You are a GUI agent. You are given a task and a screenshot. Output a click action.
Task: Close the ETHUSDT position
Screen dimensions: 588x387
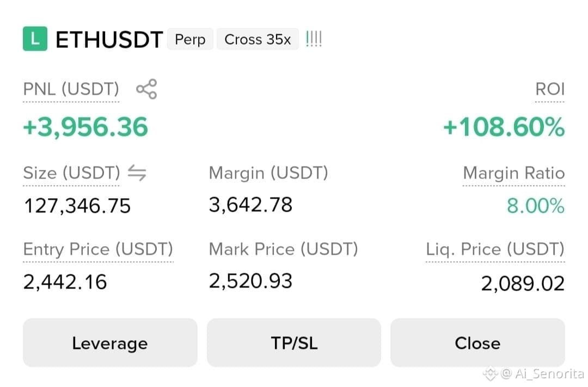478,343
